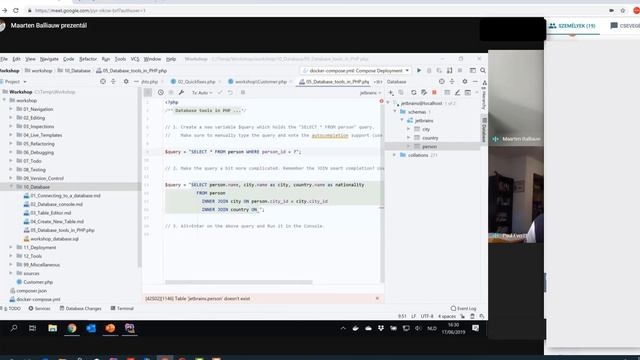Viewport: 640px width, 360px height.
Task: Expand the 01_Navigation folder
Action: pos(11,109)
